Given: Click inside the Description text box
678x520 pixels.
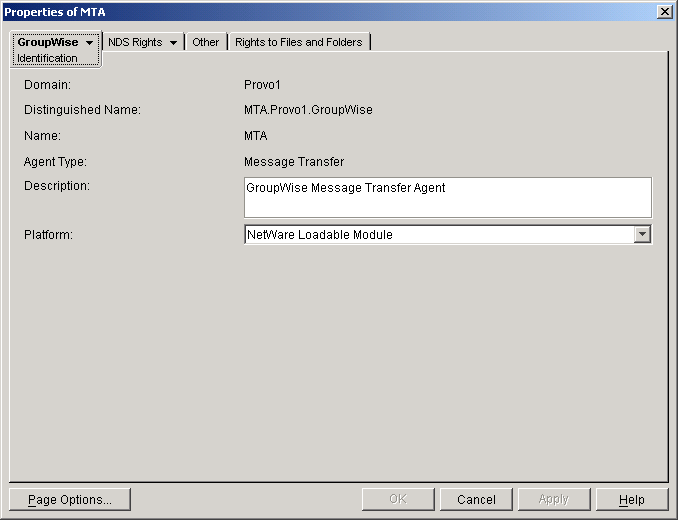Looking at the screenshot, I should [448, 197].
